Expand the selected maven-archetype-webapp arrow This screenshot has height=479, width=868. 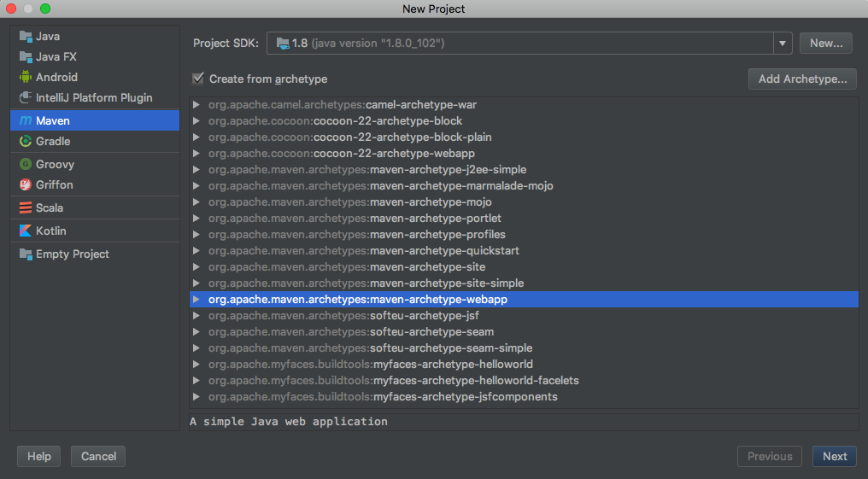coord(196,299)
